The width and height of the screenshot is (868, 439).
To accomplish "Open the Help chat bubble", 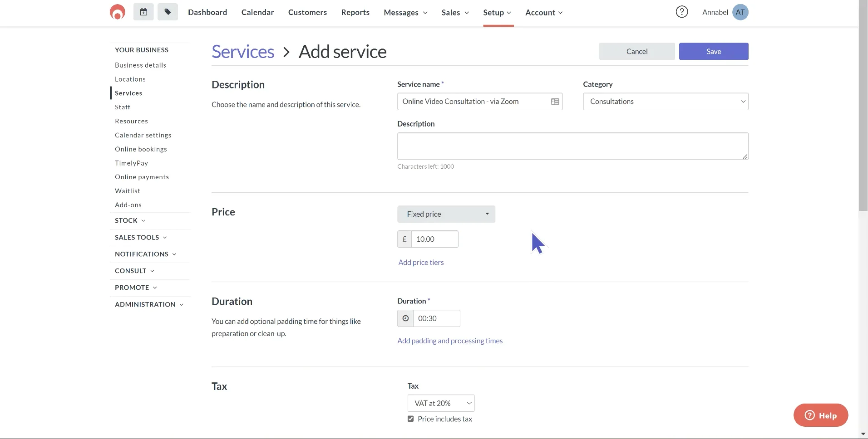I will [x=821, y=415].
